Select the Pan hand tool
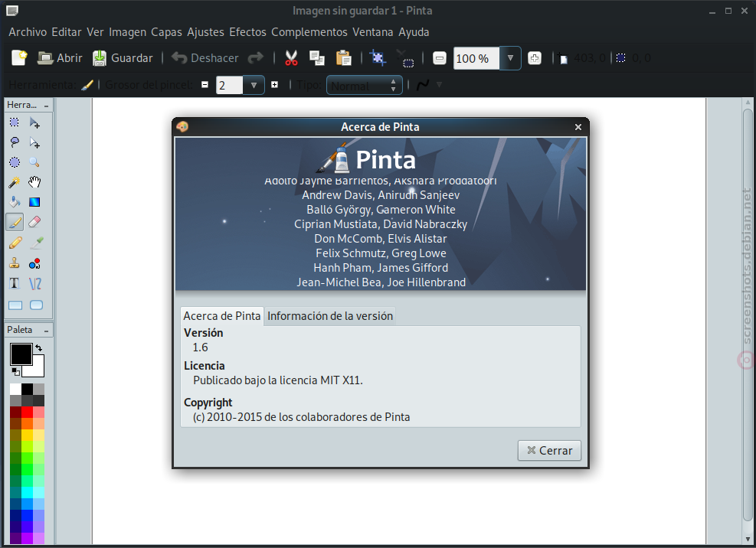Screen dimensions: 756x548 34,182
